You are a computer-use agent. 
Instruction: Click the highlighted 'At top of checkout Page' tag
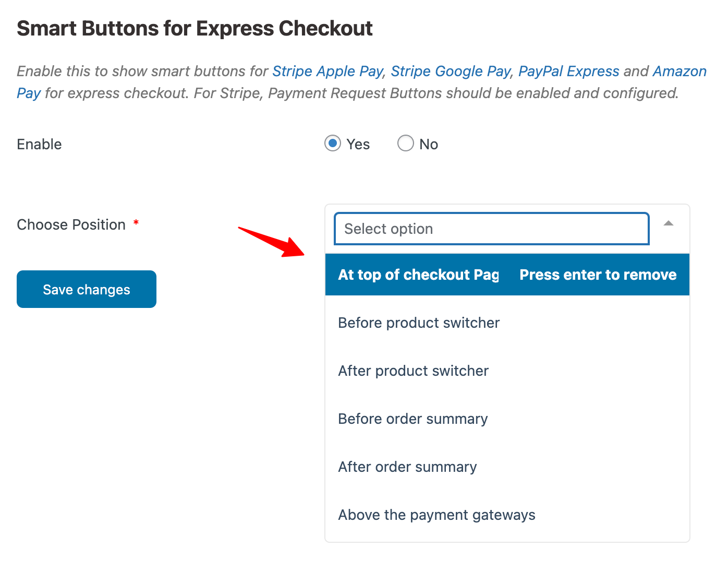pos(418,275)
